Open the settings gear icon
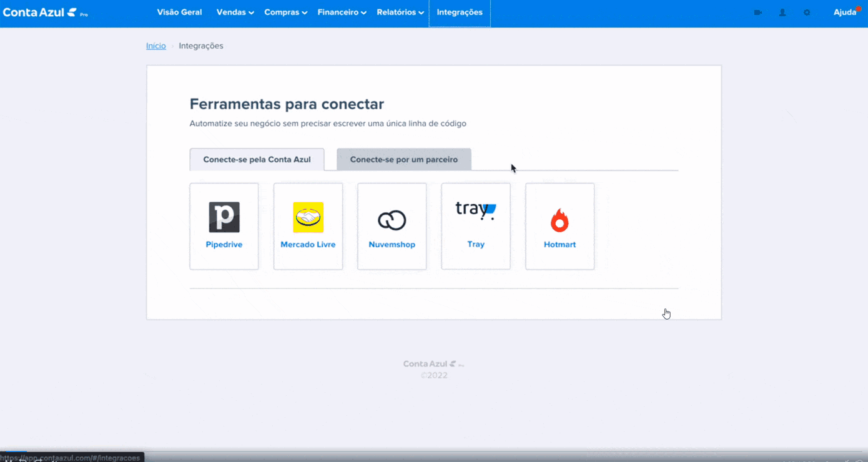868x462 pixels. (807, 12)
